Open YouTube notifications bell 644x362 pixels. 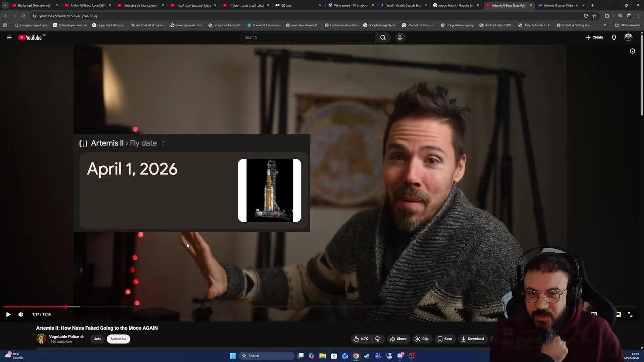[x=614, y=37]
